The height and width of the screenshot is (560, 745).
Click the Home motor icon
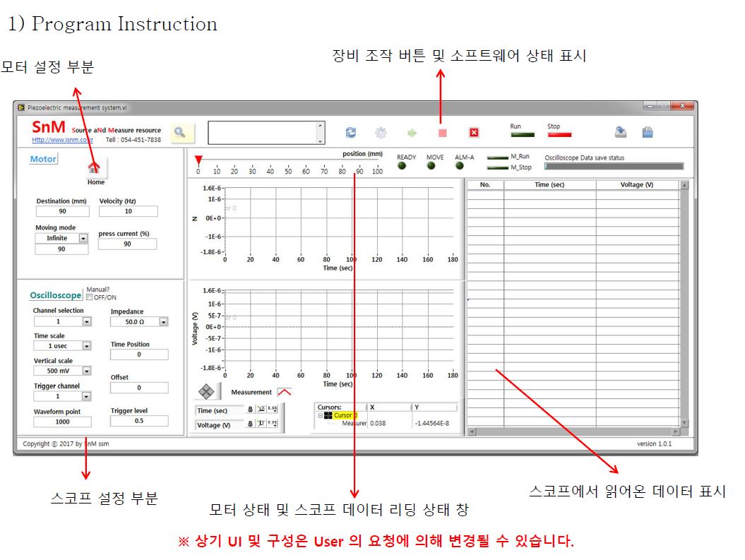tap(95, 168)
